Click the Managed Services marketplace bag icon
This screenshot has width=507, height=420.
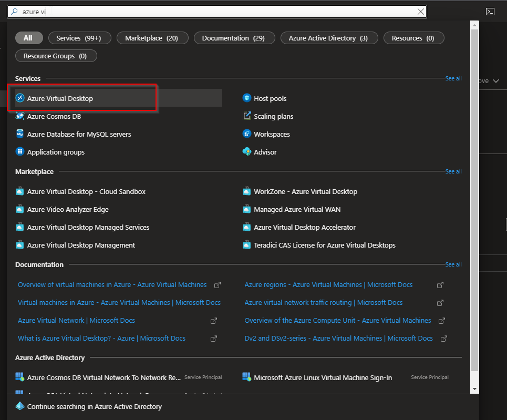pos(20,227)
